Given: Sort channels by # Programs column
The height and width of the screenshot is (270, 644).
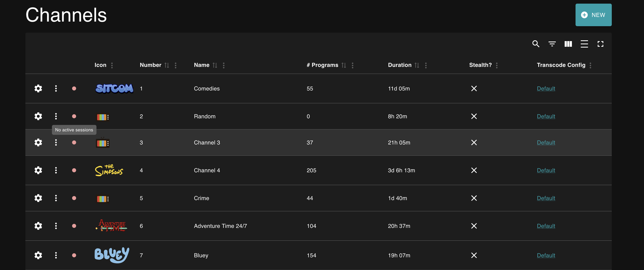Looking at the screenshot, I should (x=344, y=65).
